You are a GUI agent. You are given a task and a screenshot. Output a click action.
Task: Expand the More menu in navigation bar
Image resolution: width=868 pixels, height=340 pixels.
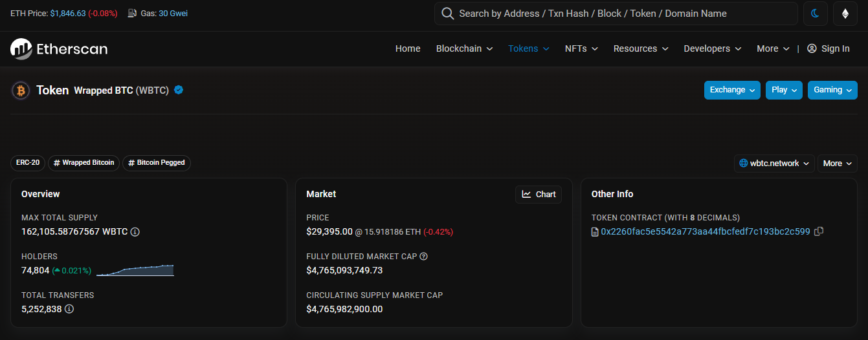(x=773, y=48)
